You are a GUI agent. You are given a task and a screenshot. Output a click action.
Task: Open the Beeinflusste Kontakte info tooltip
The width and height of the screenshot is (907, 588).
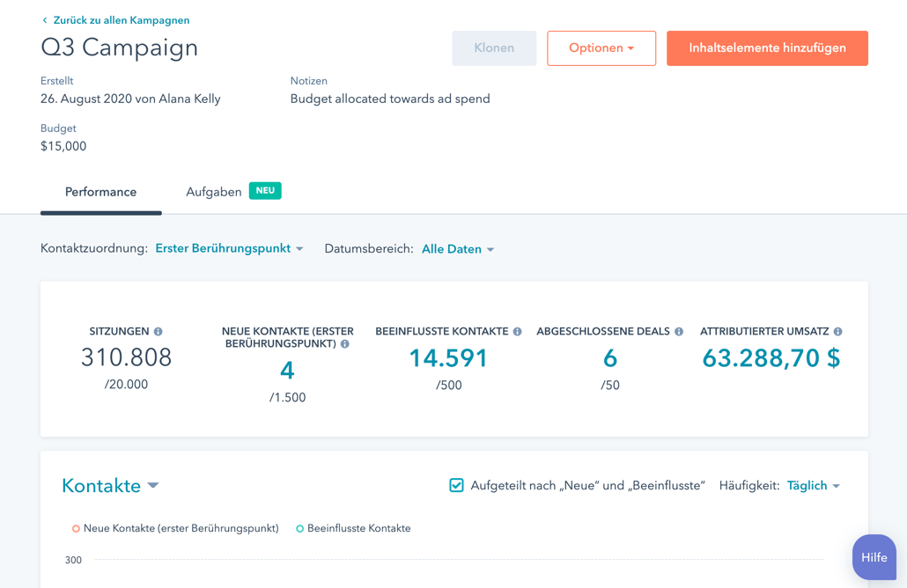tap(516, 331)
